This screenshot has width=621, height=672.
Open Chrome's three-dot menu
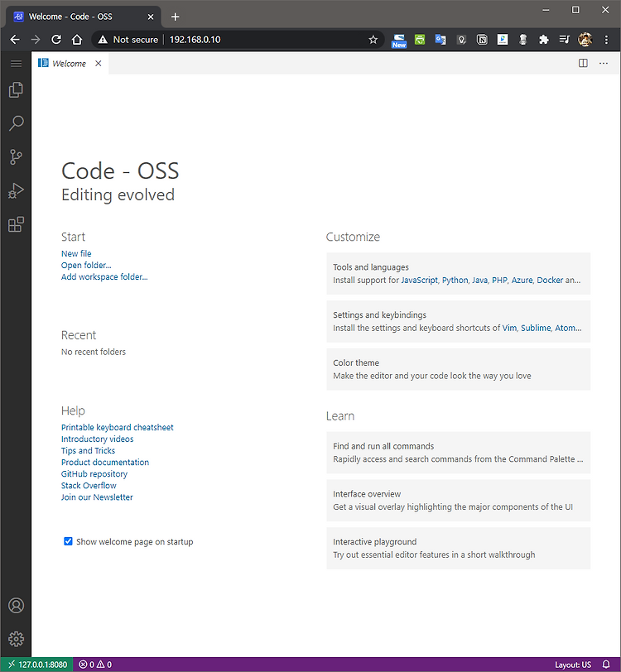606,40
